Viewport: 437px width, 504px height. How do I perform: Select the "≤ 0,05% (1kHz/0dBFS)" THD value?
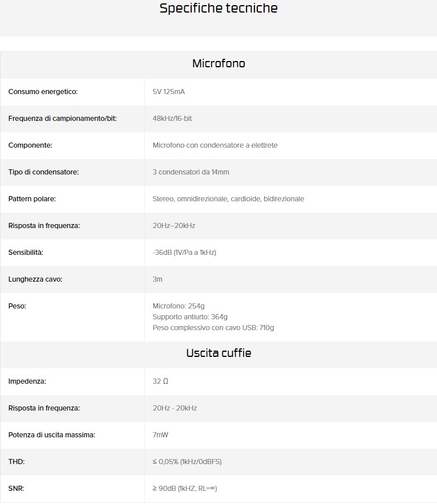pyautogui.click(x=187, y=462)
